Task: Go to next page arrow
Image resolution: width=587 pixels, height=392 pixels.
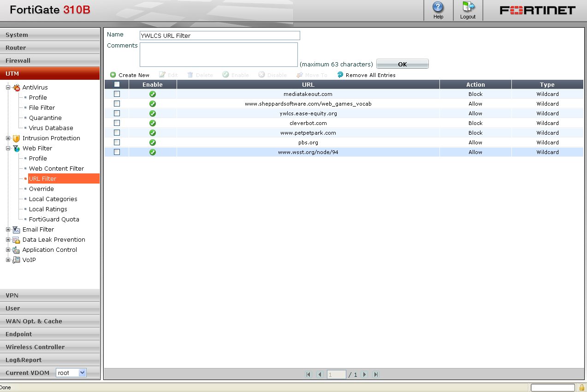Action: (364, 374)
